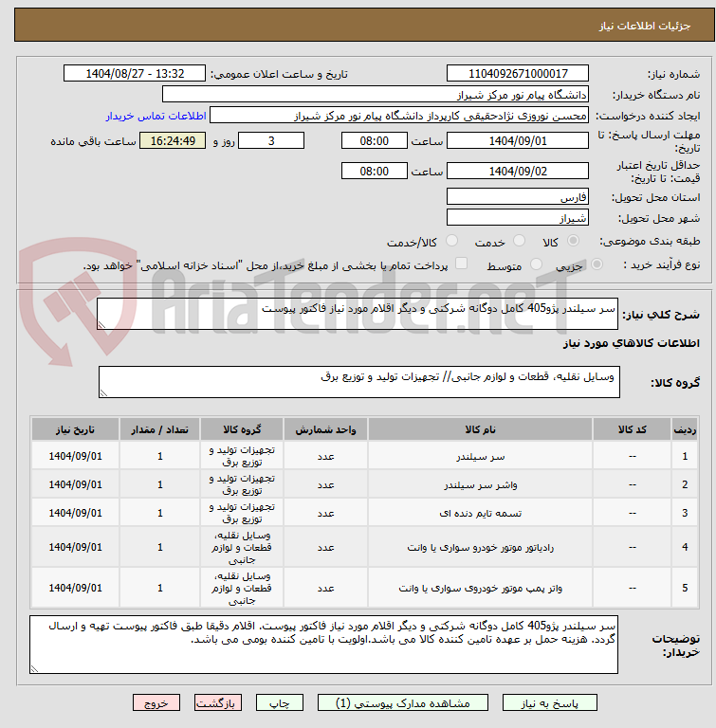Select the خدمت radio button
716x728 pixels.
[519, 241]
